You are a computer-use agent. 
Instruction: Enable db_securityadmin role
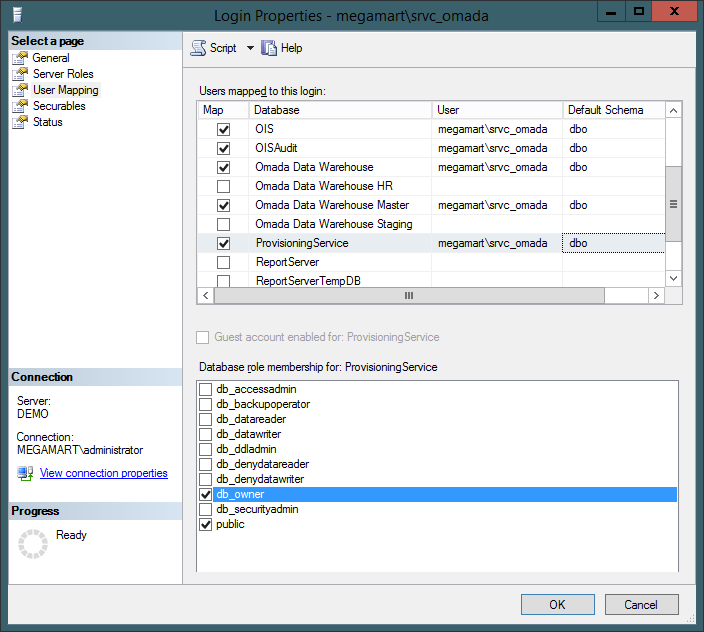point(205,509)
